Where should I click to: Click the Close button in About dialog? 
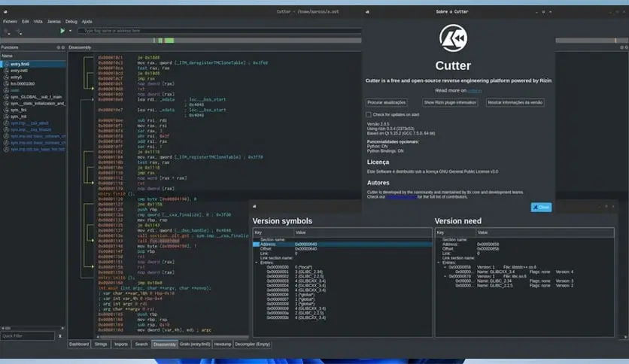[x=541, y=208]
